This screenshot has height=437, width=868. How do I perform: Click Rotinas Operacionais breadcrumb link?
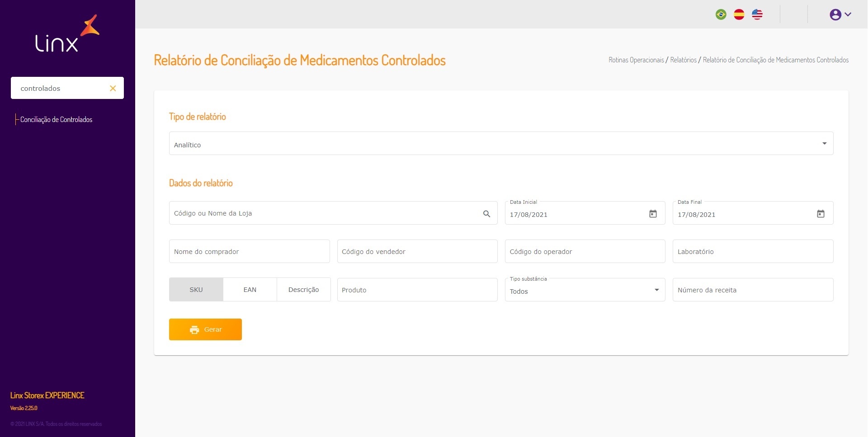pos(636,60)
